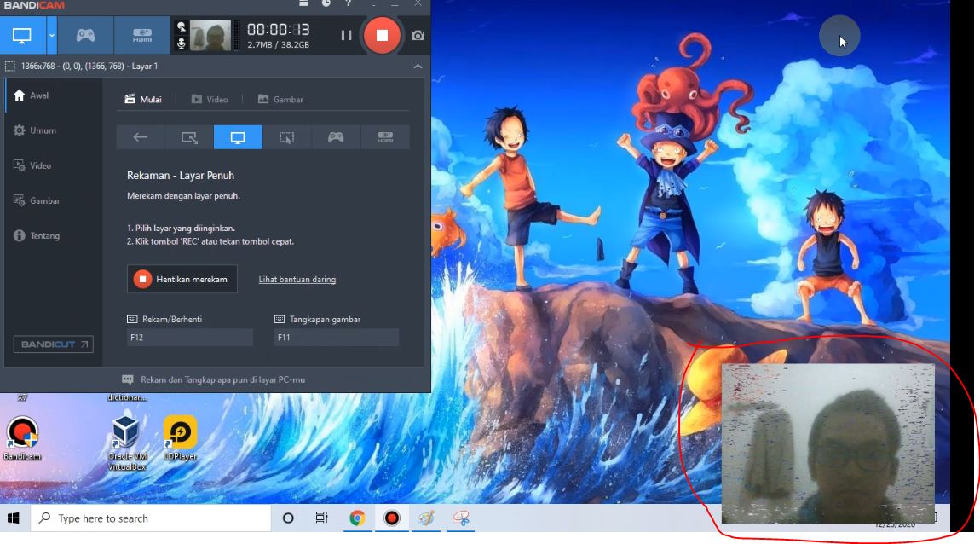This screenshot has height=544, width=980.
Task: Switch to HDMI device recording mode in the top bar
Action: coord(141,36)
